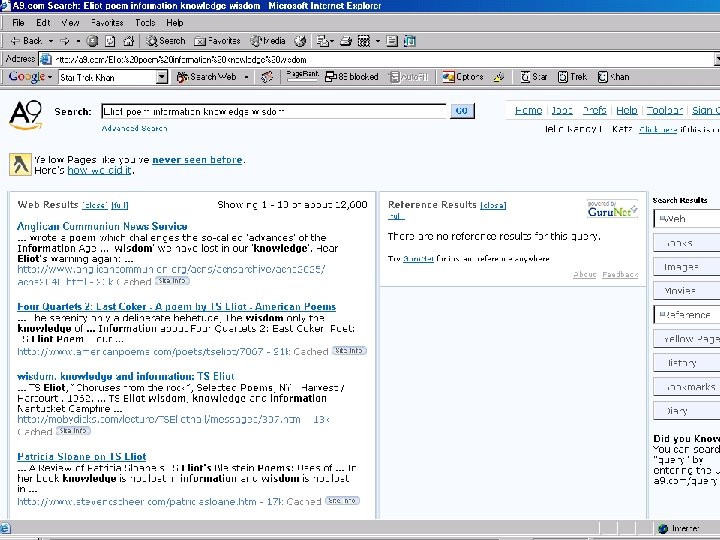Open Four Quartets East Coker result
This screenshot has width=720, height=540.
(x=176, y=307)
